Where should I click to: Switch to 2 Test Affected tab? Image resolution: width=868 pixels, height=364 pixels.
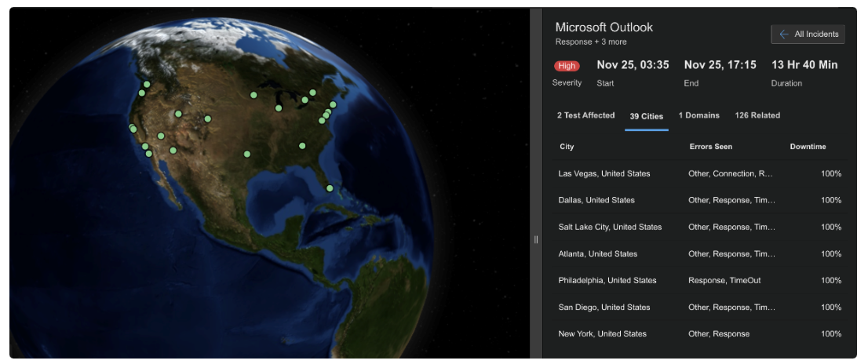tap(585, 115)
